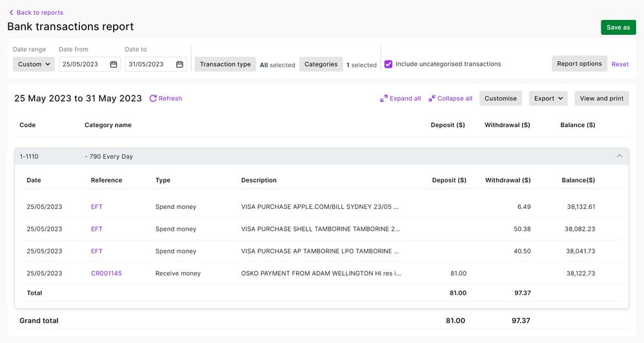Click the Report options button

[579, 64]
